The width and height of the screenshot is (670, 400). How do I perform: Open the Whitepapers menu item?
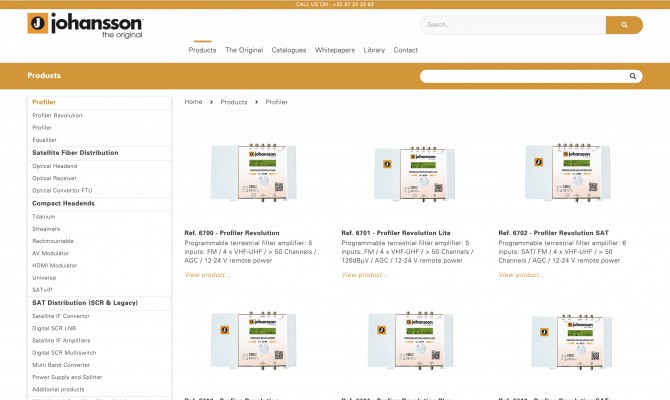pos(335,50)
